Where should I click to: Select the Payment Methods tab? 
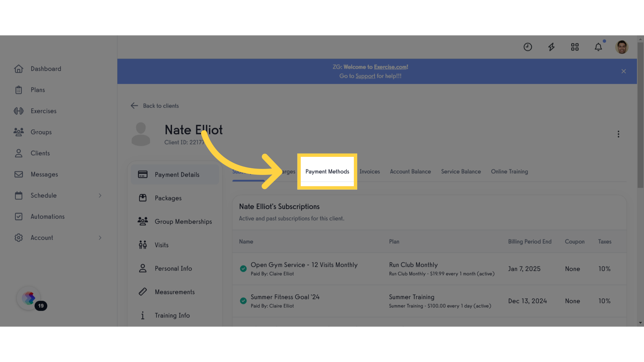click(327, 172)
